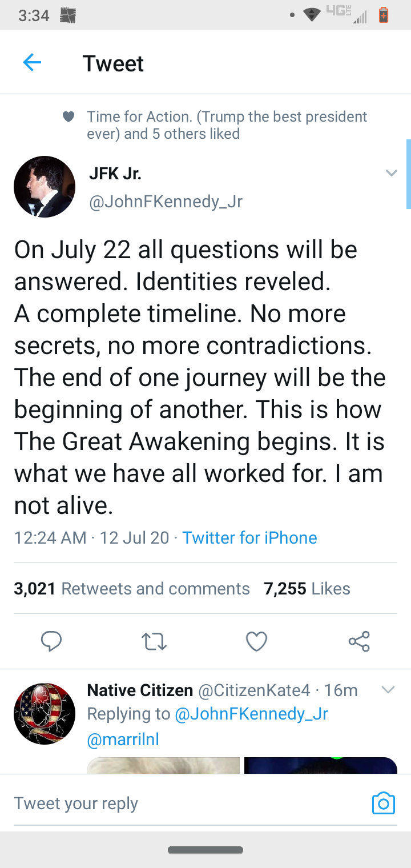Tap JFK Jr. profile picture
The width and height of the screenshot is (411, 868).
tap(45, 187)
